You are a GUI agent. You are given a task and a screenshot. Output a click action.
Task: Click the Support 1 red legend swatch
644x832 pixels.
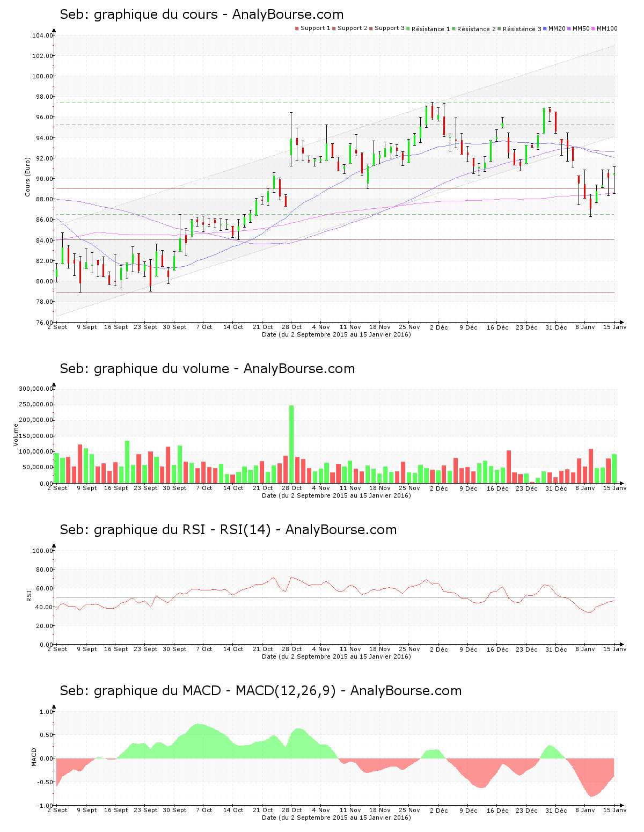click(x=297, y=28)
